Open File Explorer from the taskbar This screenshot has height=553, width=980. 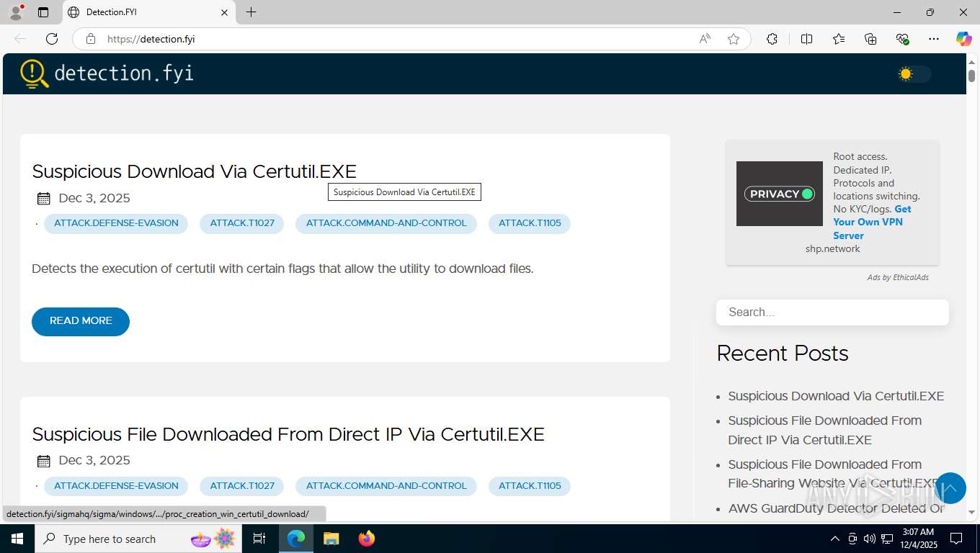click(331, 539)
